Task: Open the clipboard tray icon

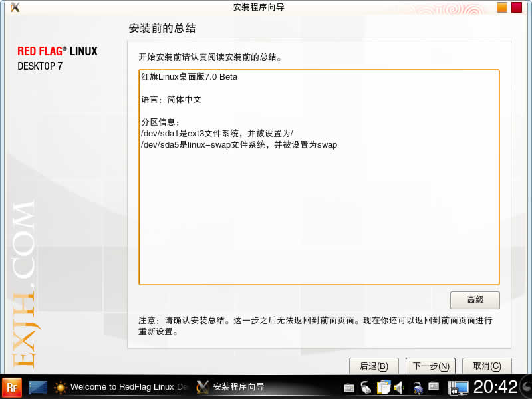Action: 384,387
